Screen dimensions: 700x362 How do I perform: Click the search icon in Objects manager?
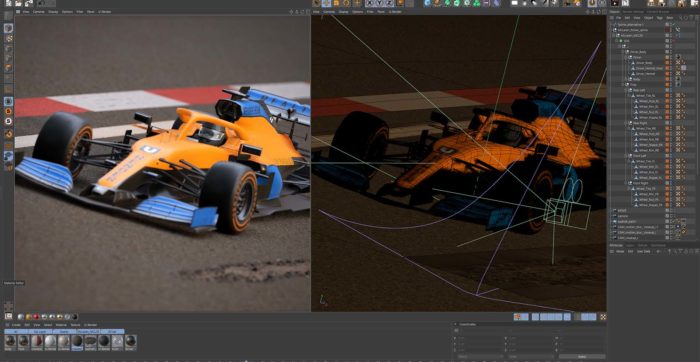(x=680, y=18)
